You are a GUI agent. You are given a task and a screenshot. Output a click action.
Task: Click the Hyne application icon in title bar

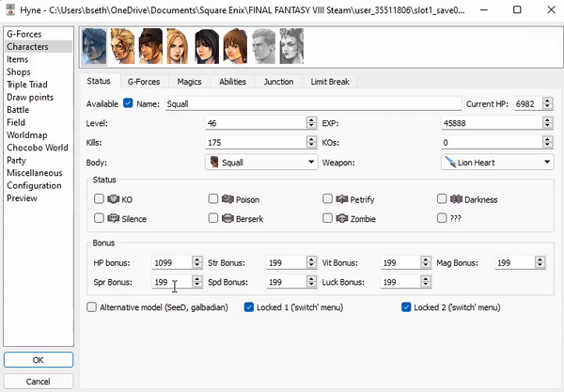point(10,9)
